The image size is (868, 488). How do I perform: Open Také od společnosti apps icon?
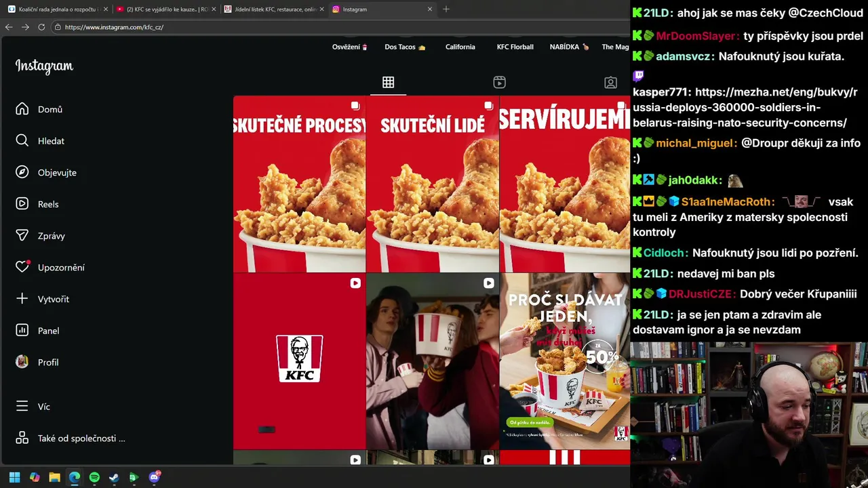click(22, 438)
